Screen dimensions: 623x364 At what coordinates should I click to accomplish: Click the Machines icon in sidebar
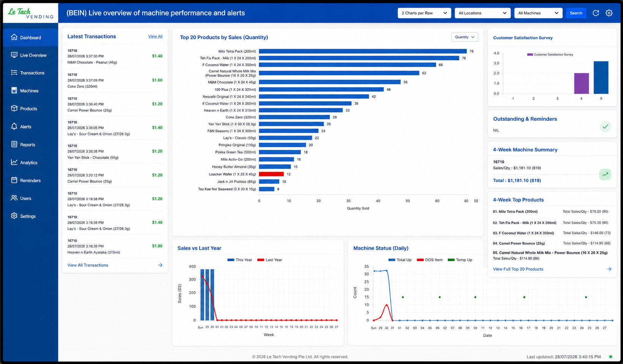[x=14, y=90]
